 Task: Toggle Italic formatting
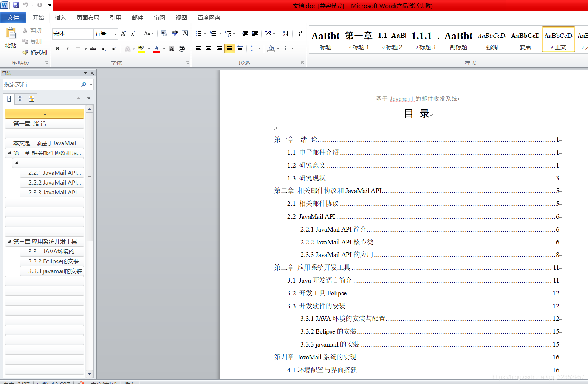click(x=67, y=49)
